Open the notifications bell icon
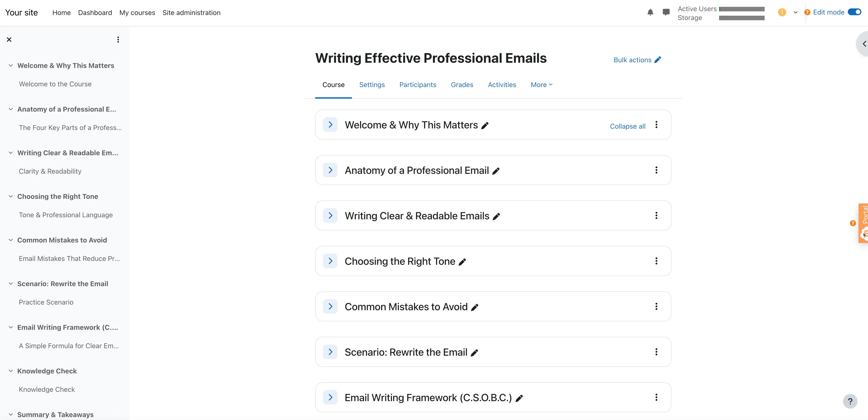 pos(650,12)
